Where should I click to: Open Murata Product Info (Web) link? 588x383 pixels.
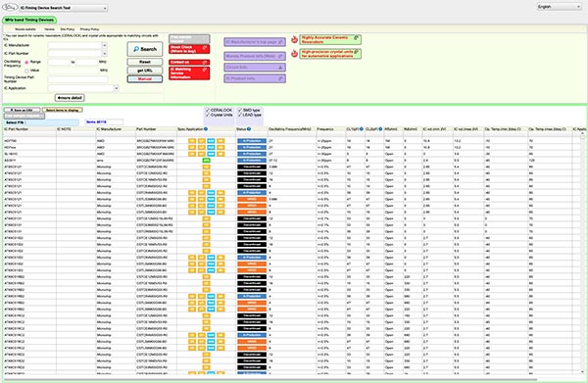[255, 56]
